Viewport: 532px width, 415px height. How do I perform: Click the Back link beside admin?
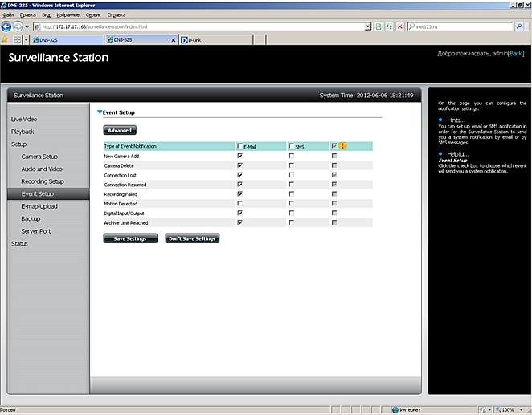(x=515, y=53)
